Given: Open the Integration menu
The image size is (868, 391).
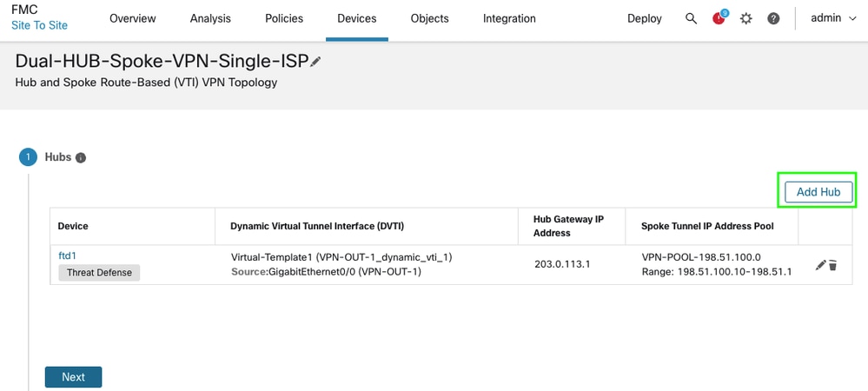Looking at the screenshot, I should [x=509, y=18].
